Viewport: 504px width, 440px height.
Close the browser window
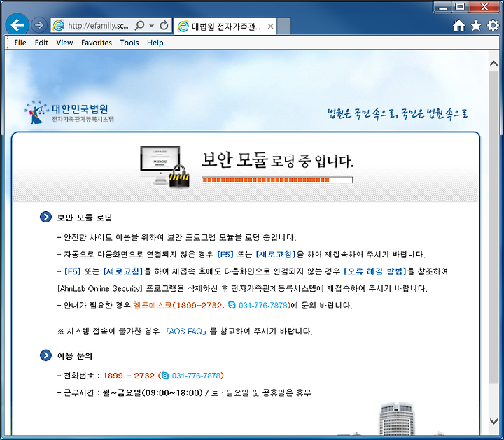point(484,7)
